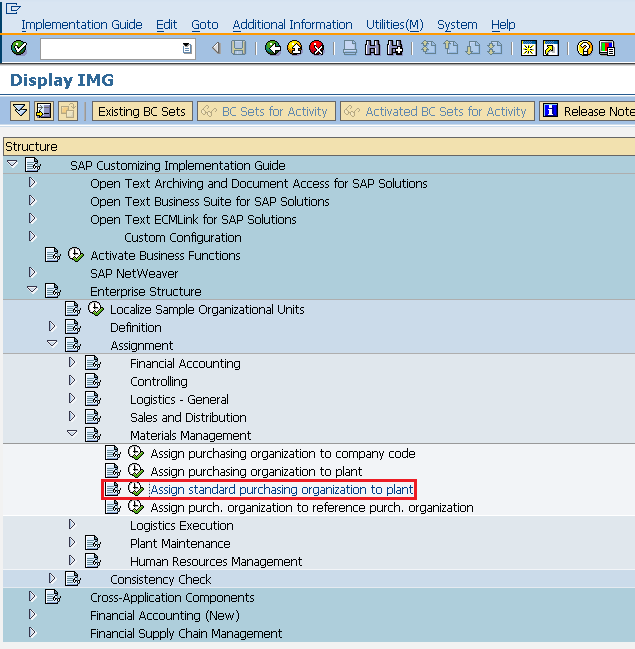Execute Activate Business Functions clock icon

[x=76, y=255]
